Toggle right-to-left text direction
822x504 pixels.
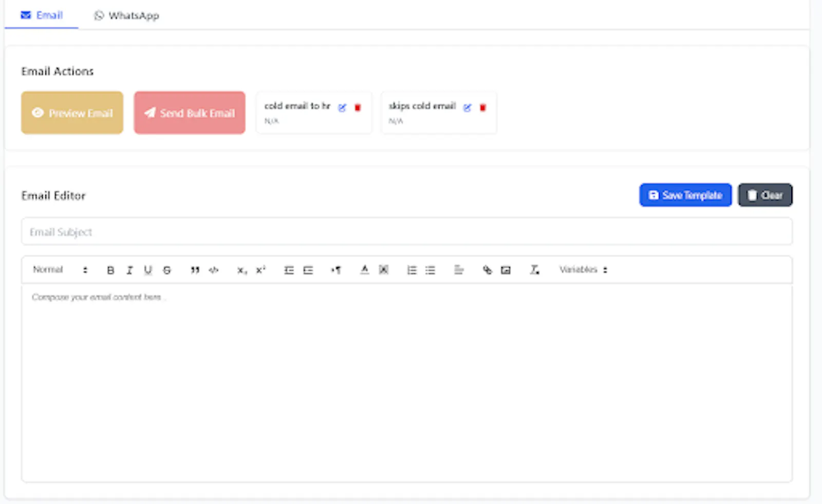336,270
